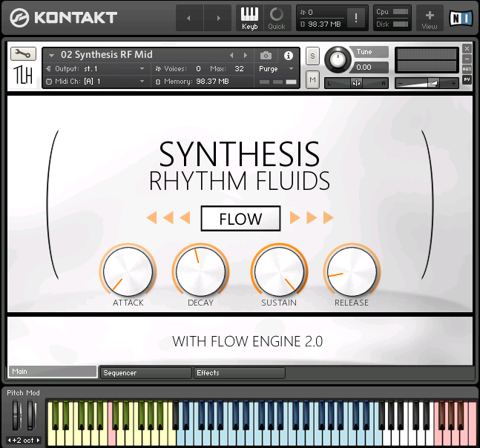The height and width of the screenshot is (448, 480).
Task: Open the Purge dropdown menu
Action: 277,69
